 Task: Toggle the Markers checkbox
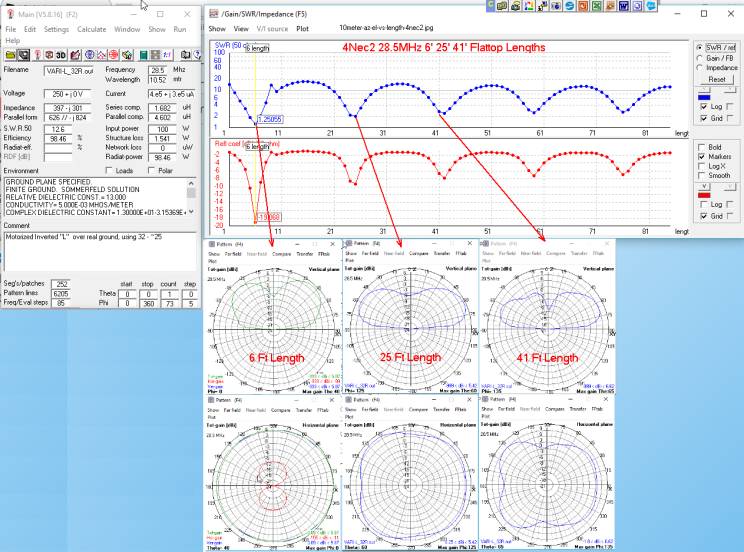pyautogui.click(x=701, y=155)
